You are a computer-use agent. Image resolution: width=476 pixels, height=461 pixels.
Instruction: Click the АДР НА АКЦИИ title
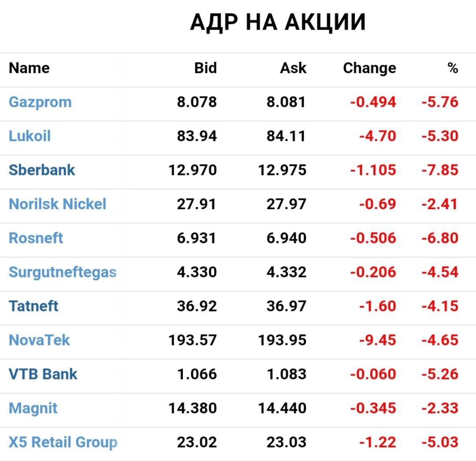click(278, 22)
